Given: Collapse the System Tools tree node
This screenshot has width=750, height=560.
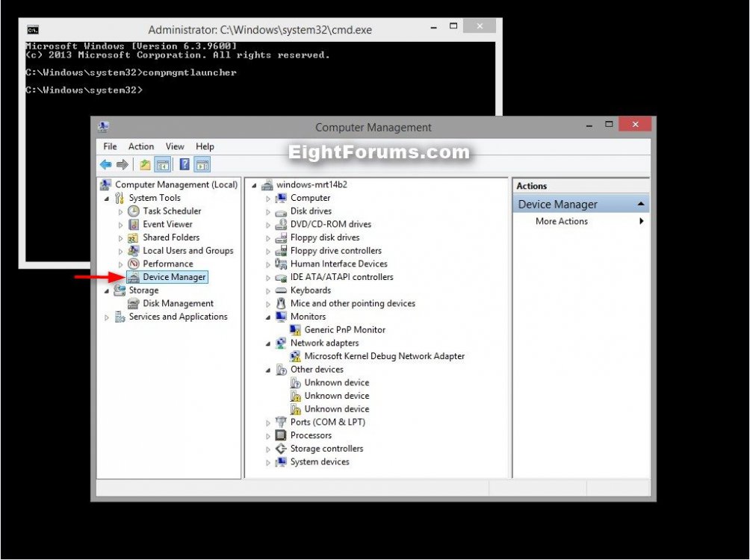Looking at the screenshot, I should 107,199.
